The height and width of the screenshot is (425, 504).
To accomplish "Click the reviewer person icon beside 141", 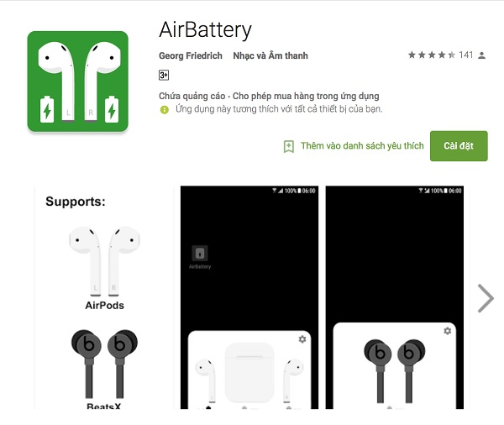I will [x=481, y=55].
